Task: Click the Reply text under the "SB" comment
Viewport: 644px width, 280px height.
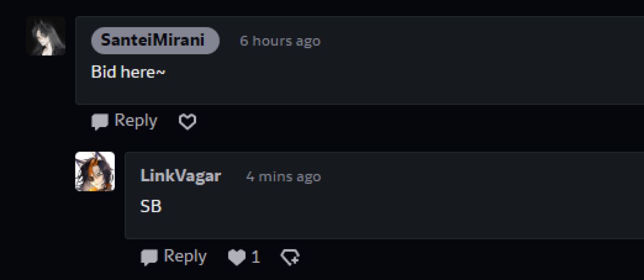Action: coord(185,257)
